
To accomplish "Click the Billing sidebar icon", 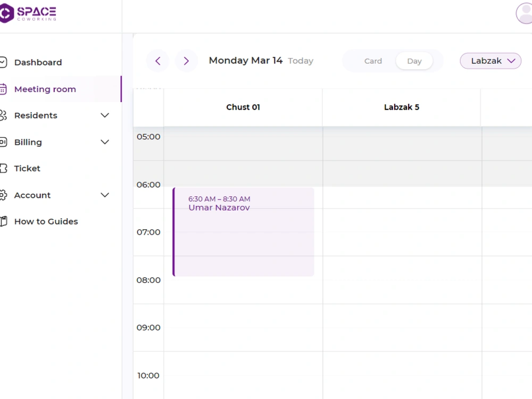I will (x=3, y=142).
